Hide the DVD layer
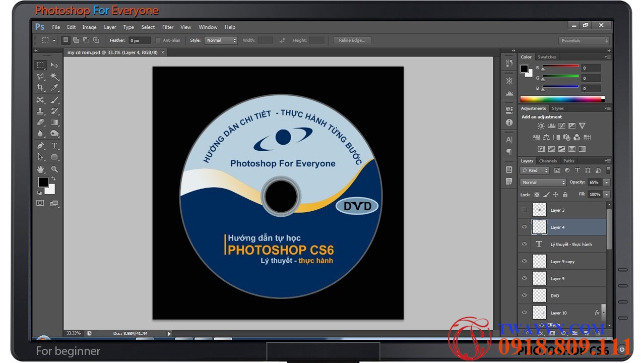Image resolution: width=644 pixels, height=363 pixels. coord(524,295)
